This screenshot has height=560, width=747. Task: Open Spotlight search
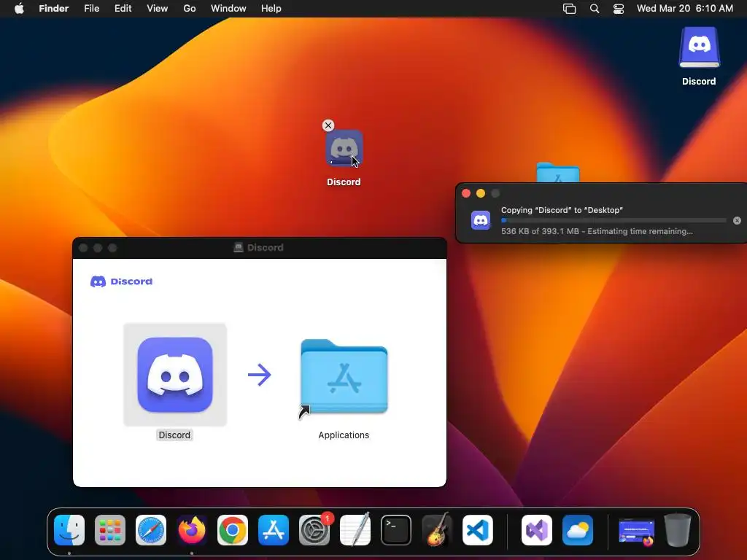tap(595, 9)
